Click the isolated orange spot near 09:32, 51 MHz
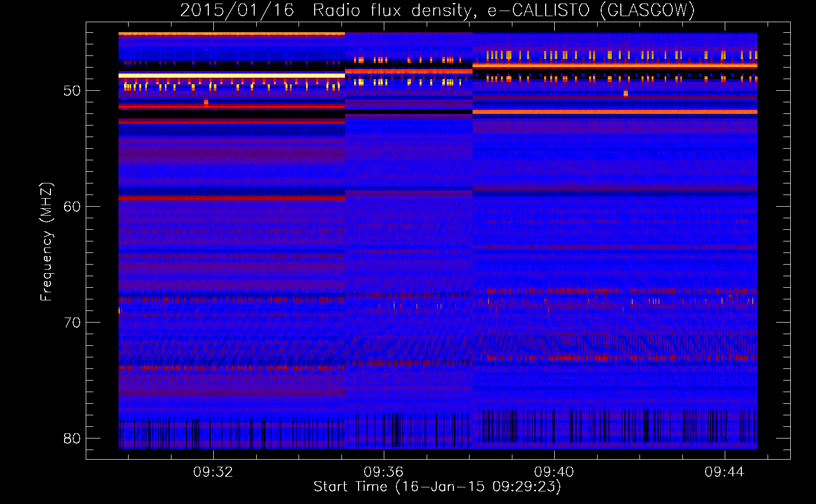This screenshot has height=504, width=816. tap(206, 102)
